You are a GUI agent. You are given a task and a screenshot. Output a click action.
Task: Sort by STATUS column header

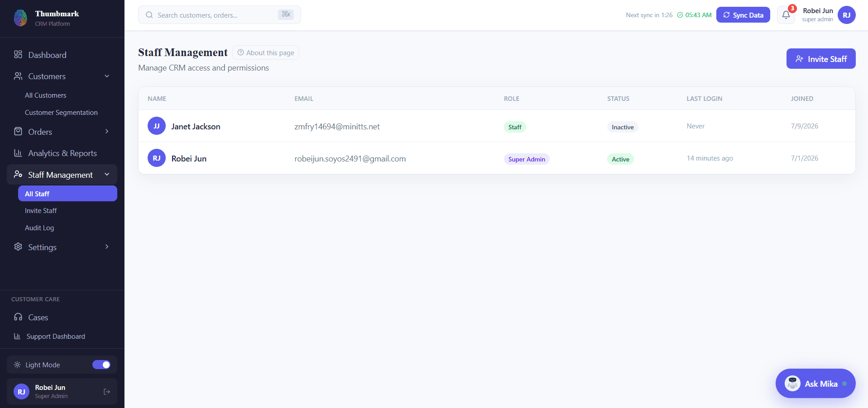click(x=618, y=99)
